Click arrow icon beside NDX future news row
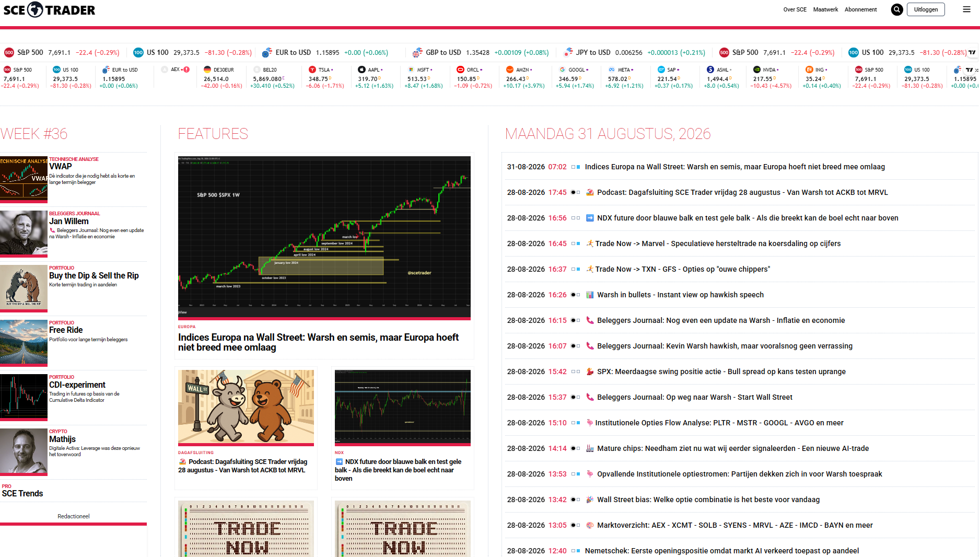The height and width of the screenshot is (557, 980). [590, 218]
